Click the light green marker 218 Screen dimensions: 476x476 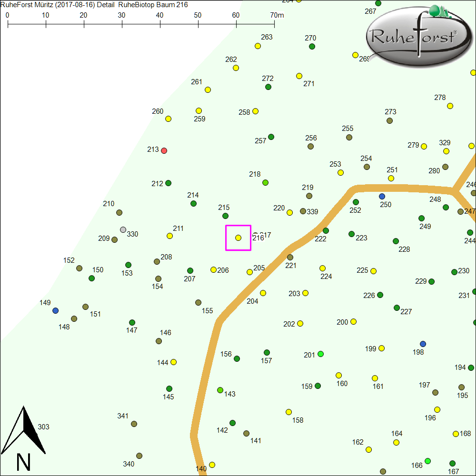[266, 183]
